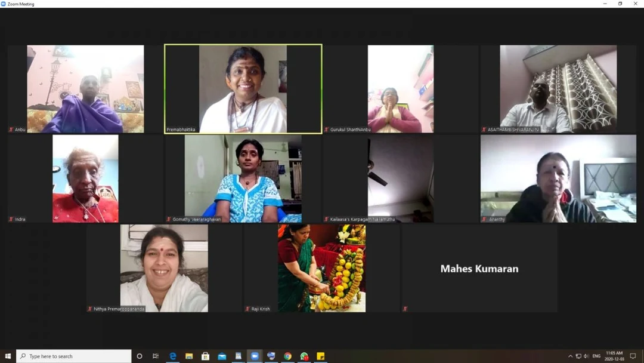Open Cortana from the taskbar
Image resolution: width=644 pixels, height=363 pixels.
coord(139,356)
